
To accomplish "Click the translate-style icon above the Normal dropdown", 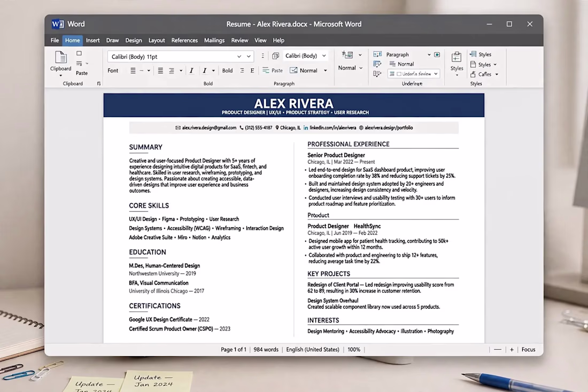I will [x=347, y=55].
